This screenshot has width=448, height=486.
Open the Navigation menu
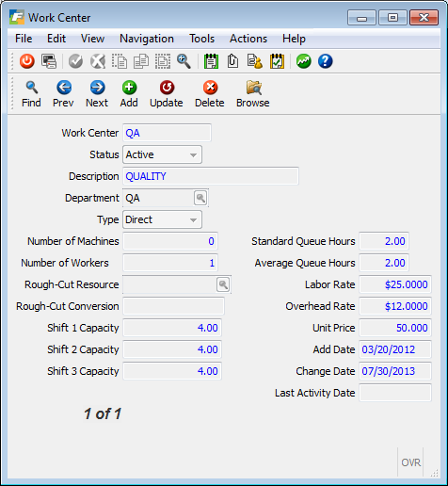tap(147, 39)
